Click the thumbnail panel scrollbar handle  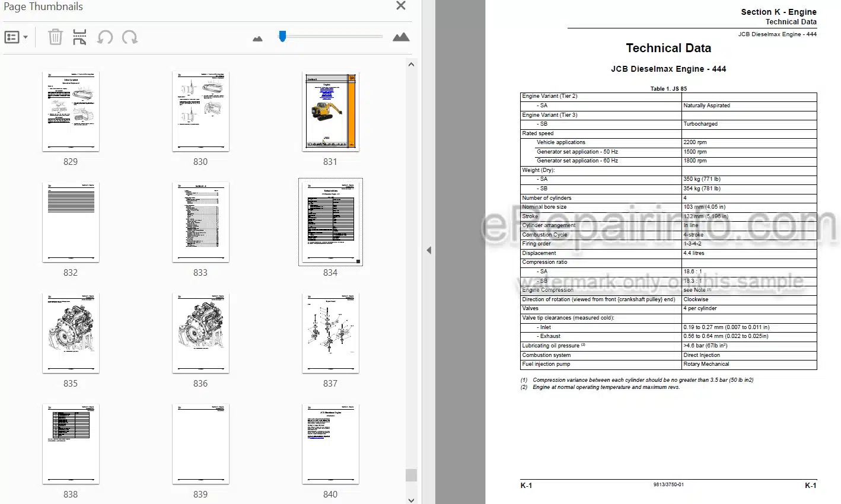(411, 475)
